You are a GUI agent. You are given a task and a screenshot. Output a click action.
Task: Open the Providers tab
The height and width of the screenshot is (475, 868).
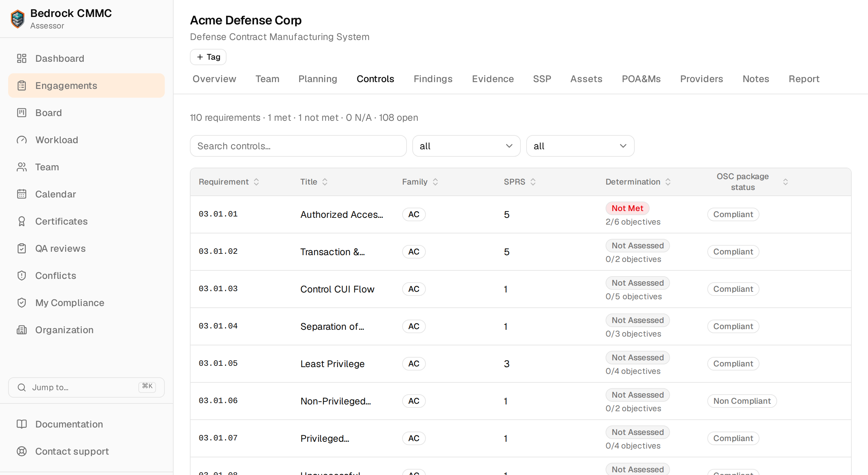(702, 79)
